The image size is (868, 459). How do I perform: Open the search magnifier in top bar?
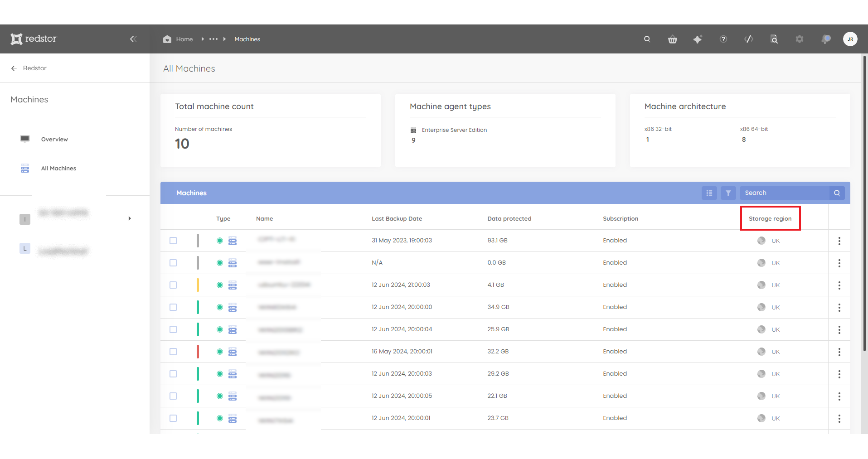tap(647, 39)
